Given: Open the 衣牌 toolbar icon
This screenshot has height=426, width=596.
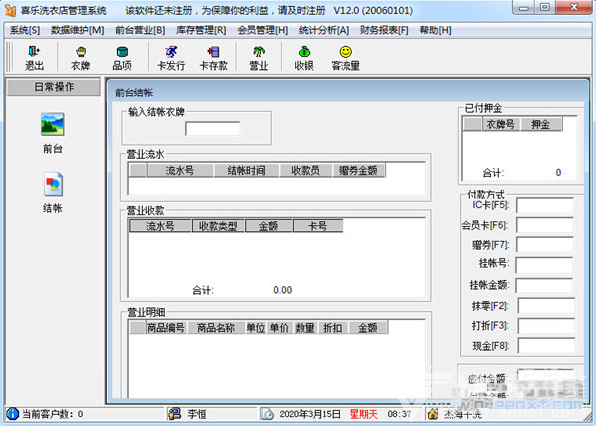Looking at the screenshot, I should [x=80, y=57].
